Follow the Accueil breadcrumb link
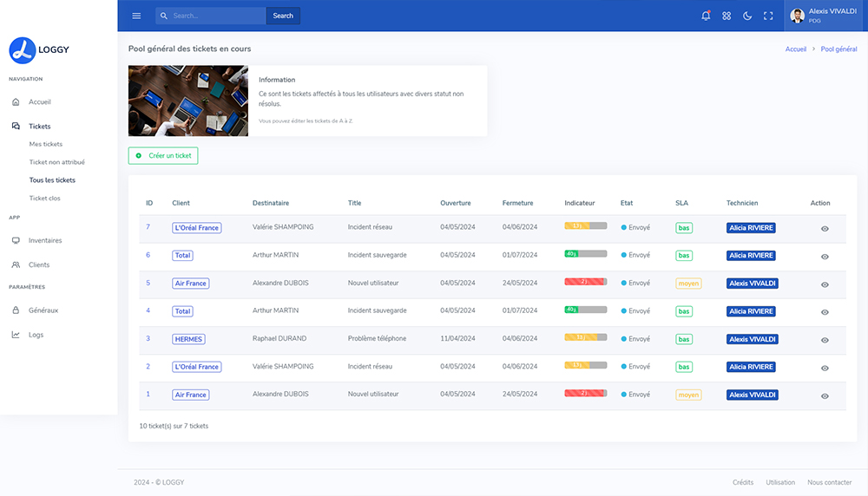The height and width of the screenshot is (496, 868). point(795,49)
